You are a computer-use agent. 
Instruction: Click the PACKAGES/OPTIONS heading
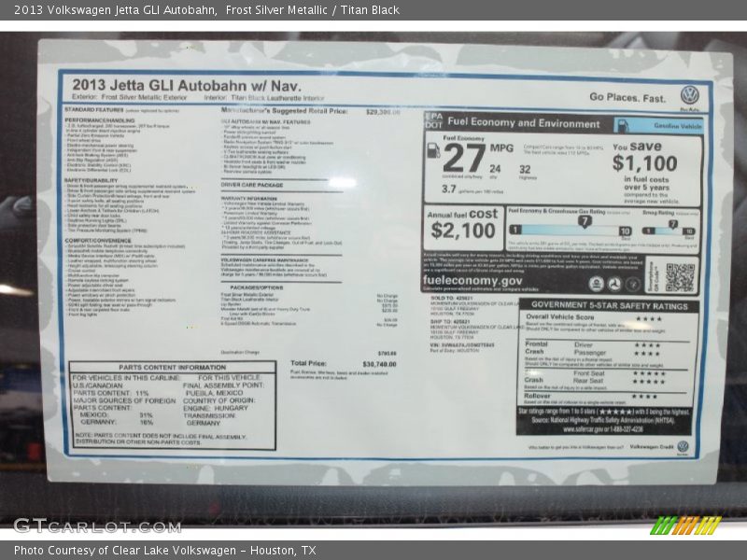pos(256,287)
